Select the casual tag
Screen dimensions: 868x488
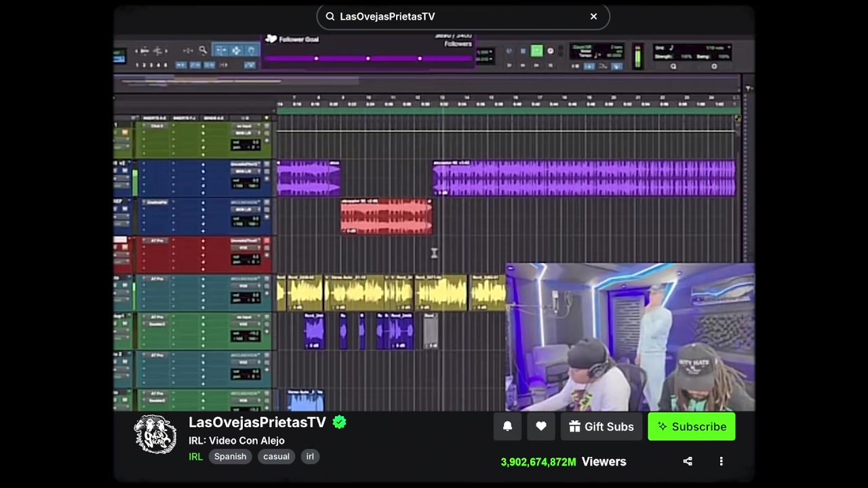[276, 456]
